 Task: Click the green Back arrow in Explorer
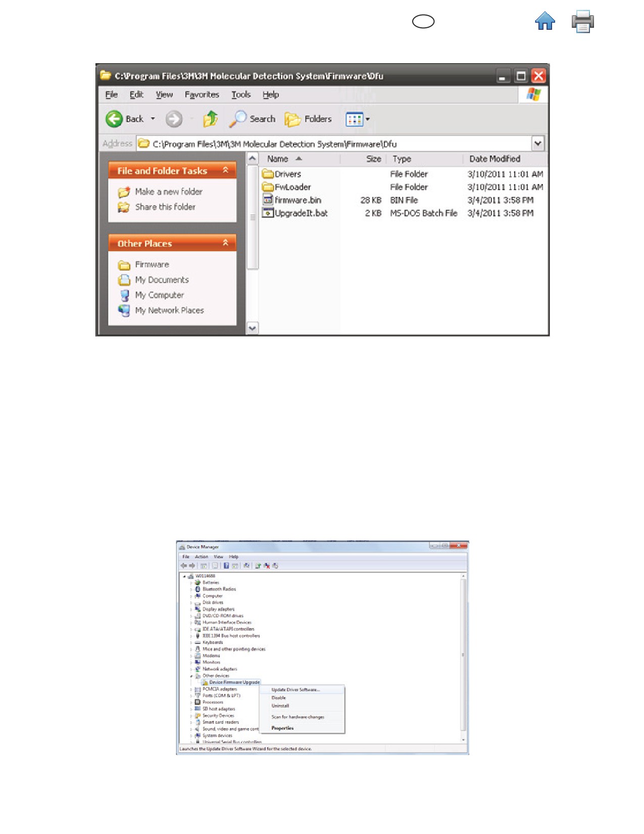point(114,119)
